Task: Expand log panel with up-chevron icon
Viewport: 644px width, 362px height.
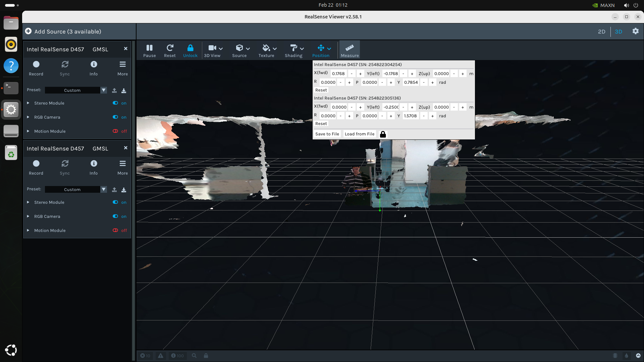Action: (x=638, y=356)
